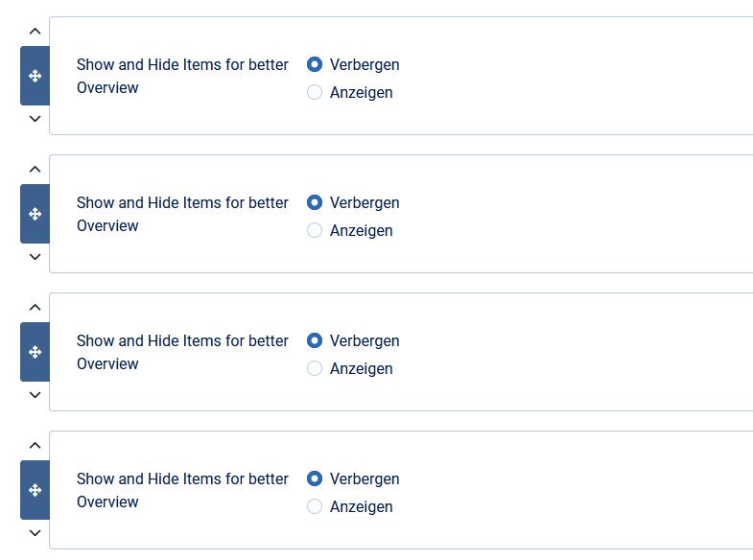Click the move handle of the first item
Image resolution: width=753 pixels, height=560 pixels.
tap(35, 76)
